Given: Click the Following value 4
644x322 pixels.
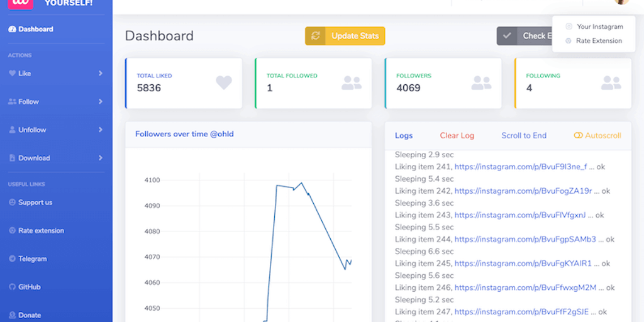Looking at the screenshot, I should click(x=529, y=88).
